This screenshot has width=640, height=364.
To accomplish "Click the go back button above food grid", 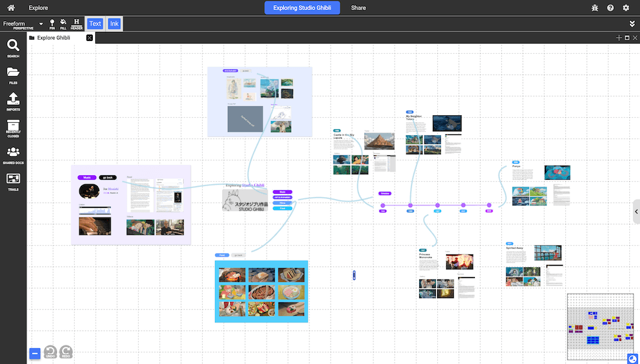I will [238, 255].
